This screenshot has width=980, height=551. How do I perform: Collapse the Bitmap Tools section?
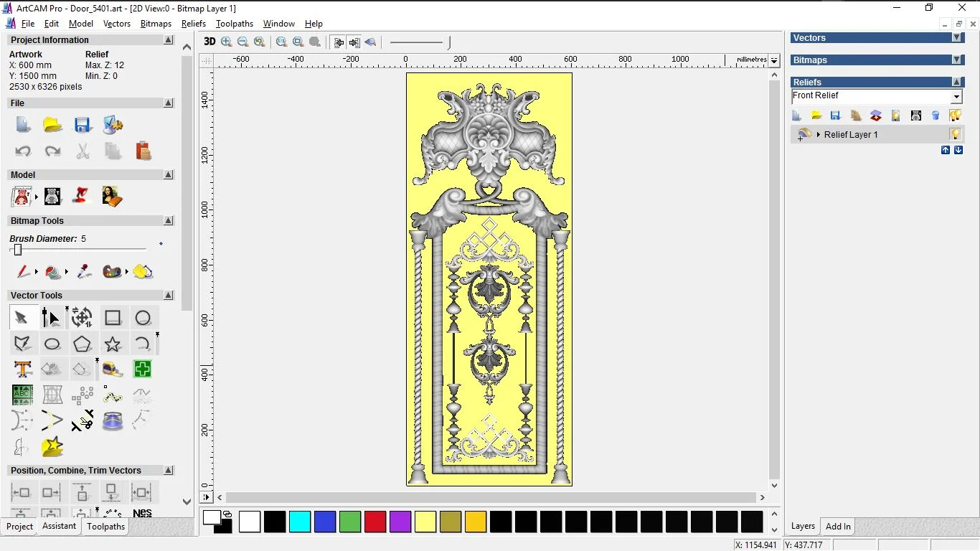click(x=169, y=221)
